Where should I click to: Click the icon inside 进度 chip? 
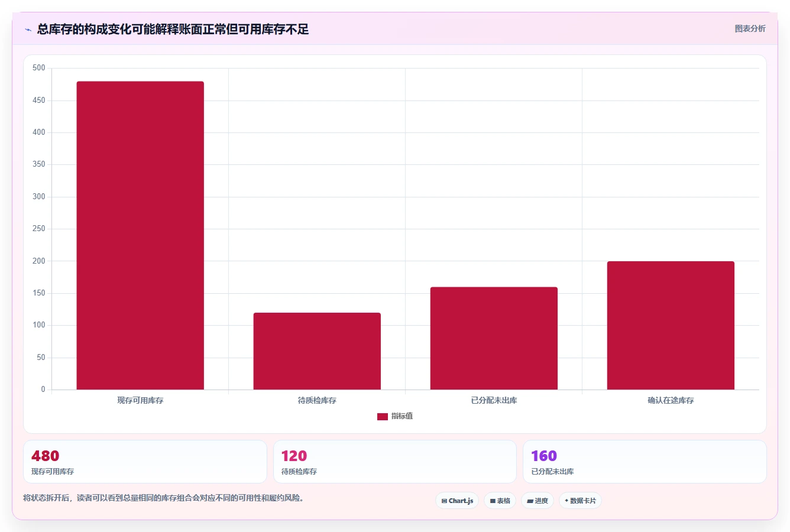pyautogui.click(x=530, y=501)
